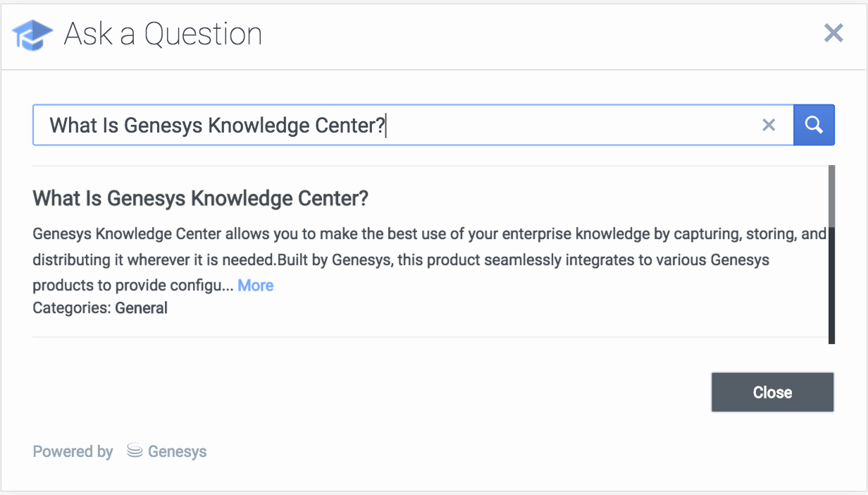Click the "Powered by" footer text
This screenshot has height=495, width=868.
73,451
